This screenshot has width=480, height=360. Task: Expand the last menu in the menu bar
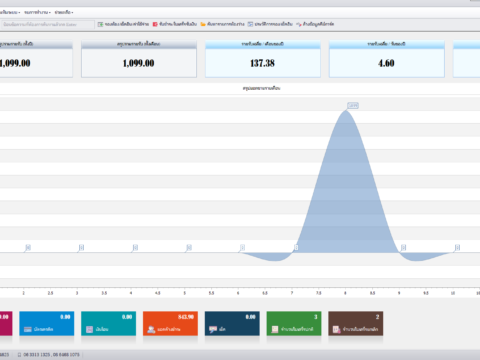coord(64,12)
